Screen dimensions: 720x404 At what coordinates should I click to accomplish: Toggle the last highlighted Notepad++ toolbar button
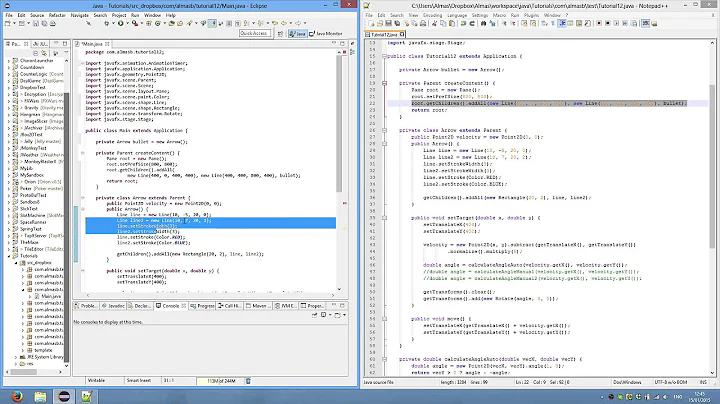click(646, 23)
